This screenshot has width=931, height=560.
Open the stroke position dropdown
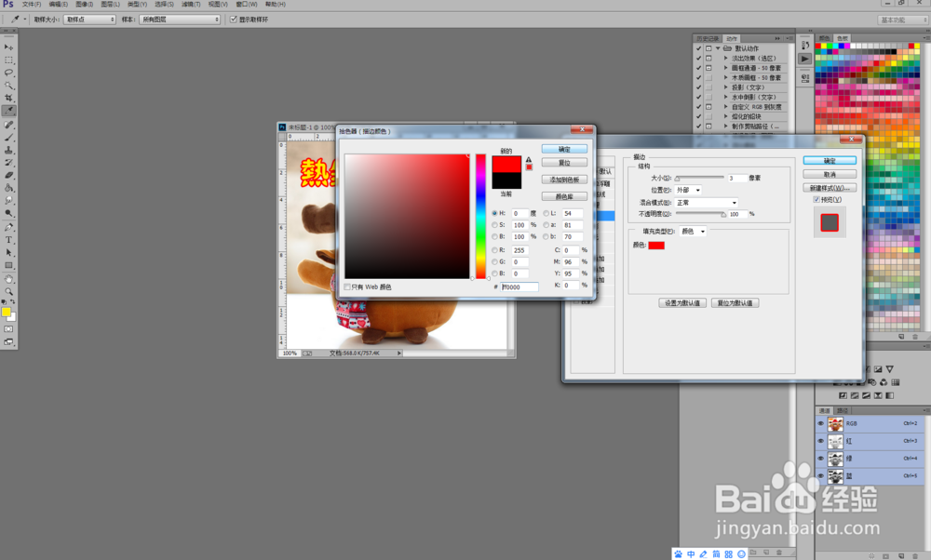pos(688,190)
